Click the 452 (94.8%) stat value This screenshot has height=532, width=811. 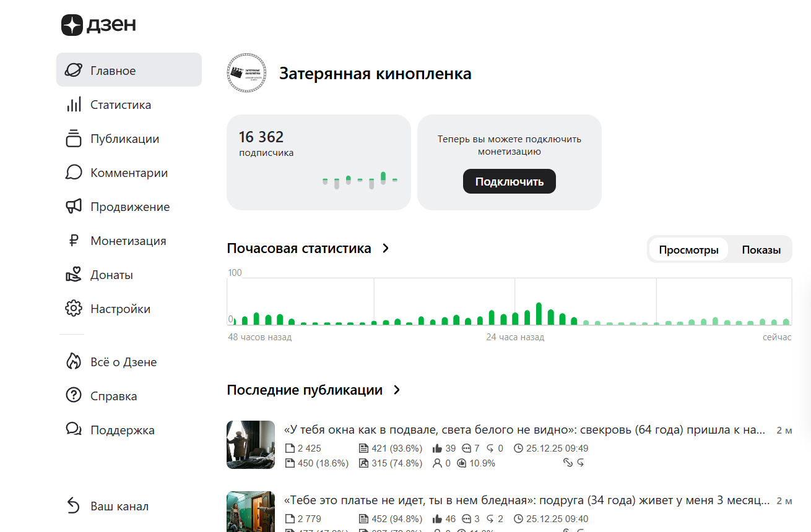(x=397, y=519)
